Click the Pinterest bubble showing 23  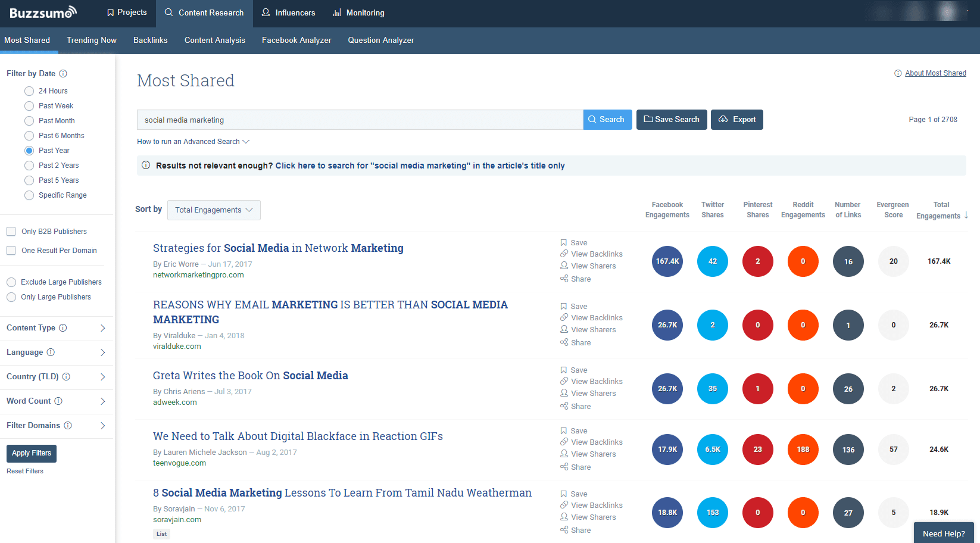758,450
